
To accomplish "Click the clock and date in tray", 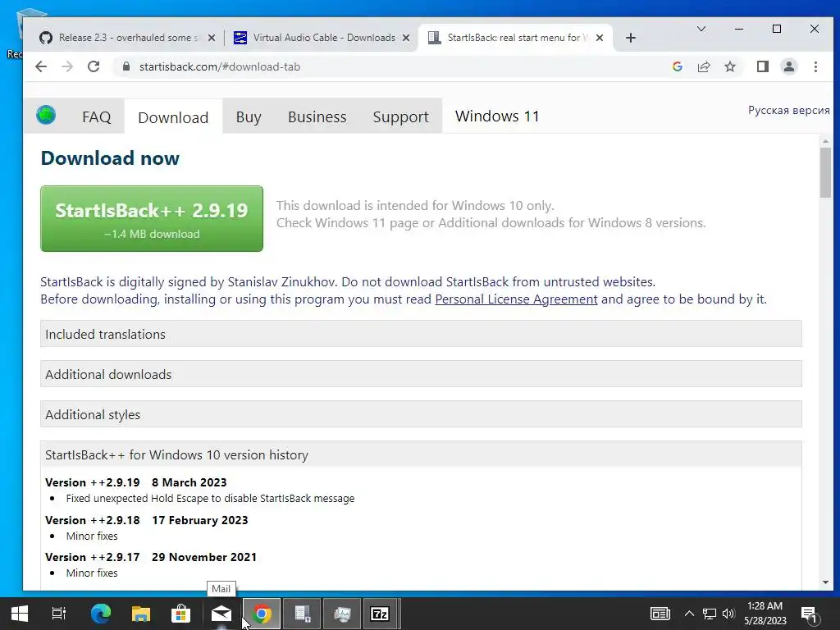I will (765, 614).
